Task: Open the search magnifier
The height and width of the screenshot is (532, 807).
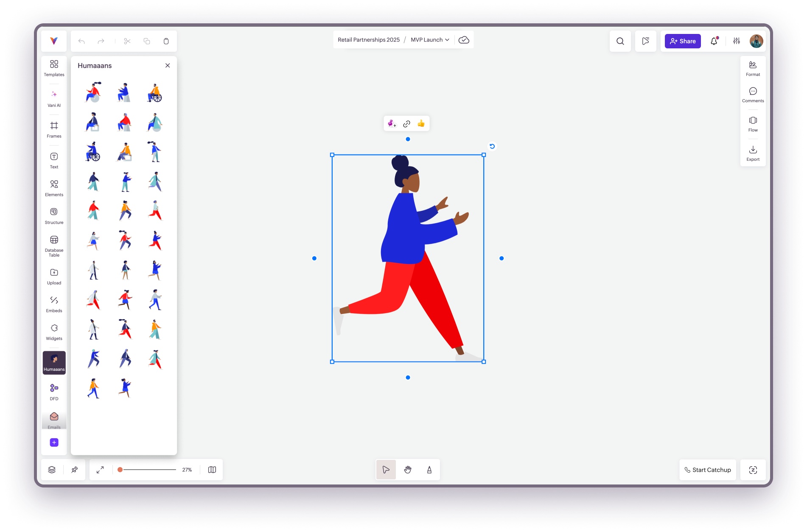Action: coord(620,41)
